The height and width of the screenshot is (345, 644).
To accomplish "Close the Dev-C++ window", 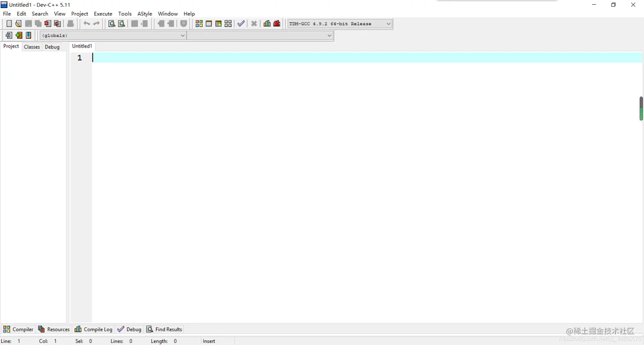I will (x=633, y=5).
